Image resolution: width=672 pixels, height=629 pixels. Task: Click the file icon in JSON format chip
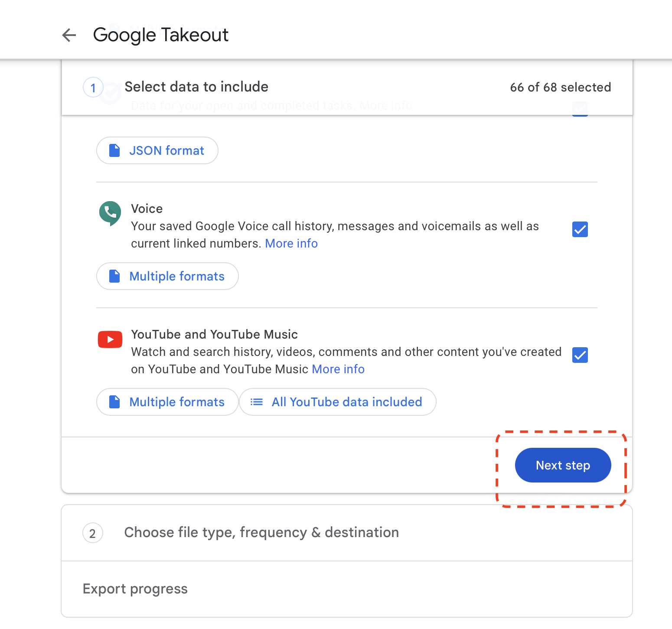[x=114, y=150]
